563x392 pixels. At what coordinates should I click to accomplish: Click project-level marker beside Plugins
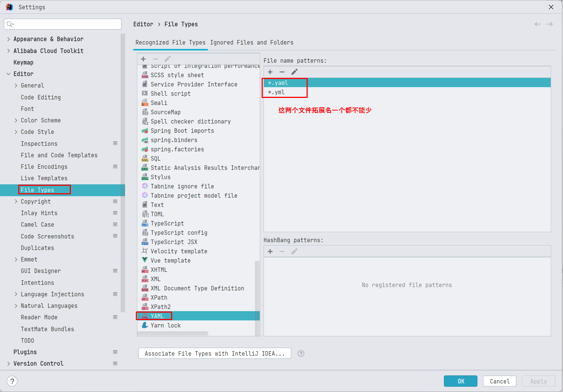point(115,352)
